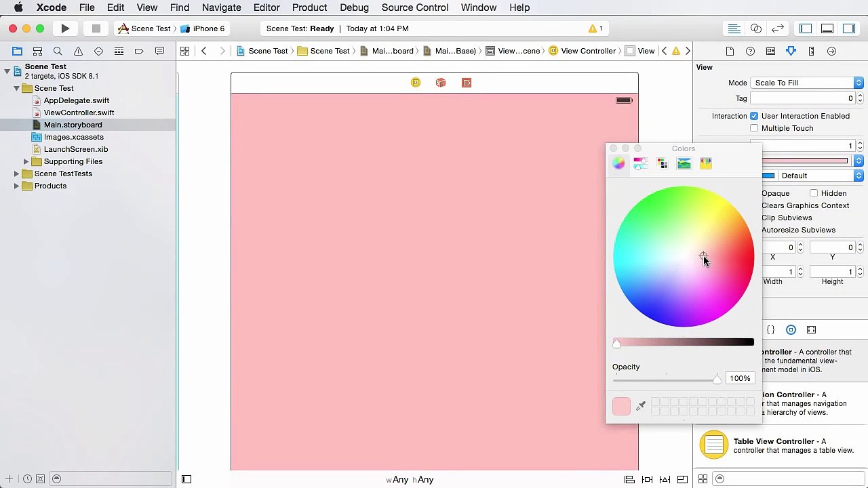Enable the Multiple Touch checkbox
The image size is (868, 488).
(754, 128)
